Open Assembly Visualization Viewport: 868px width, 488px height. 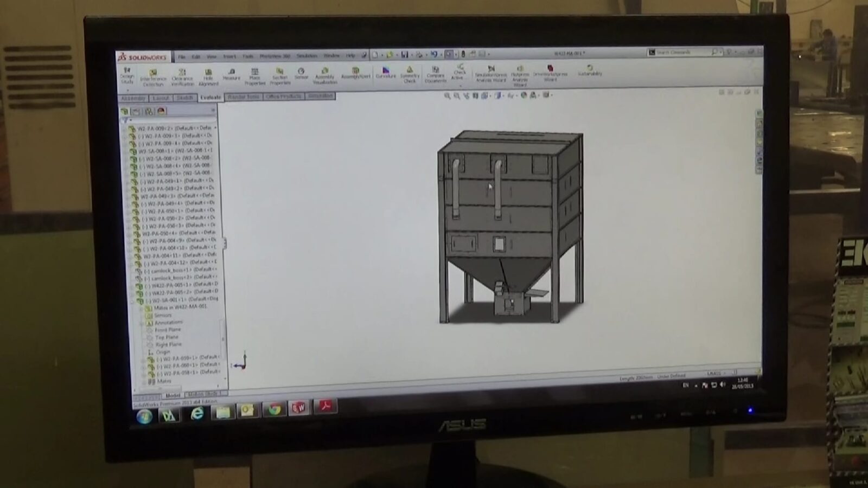coord(325,75)
